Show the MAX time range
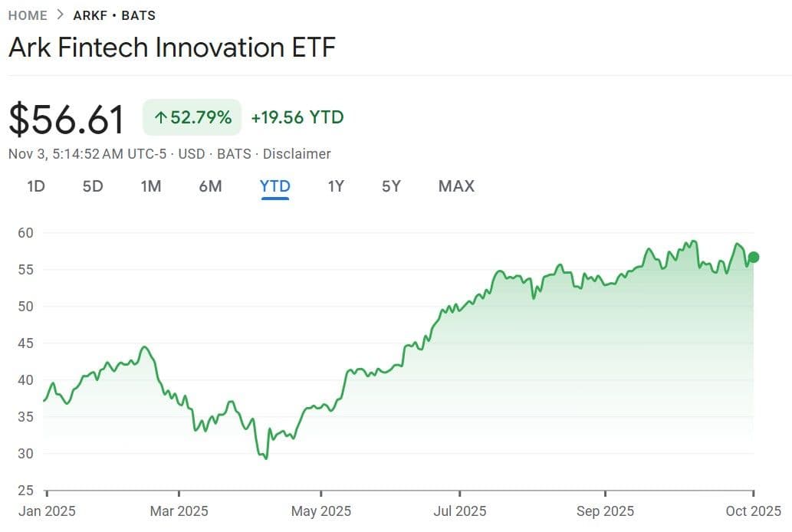 pyautogui.click(x=456, y=186)
